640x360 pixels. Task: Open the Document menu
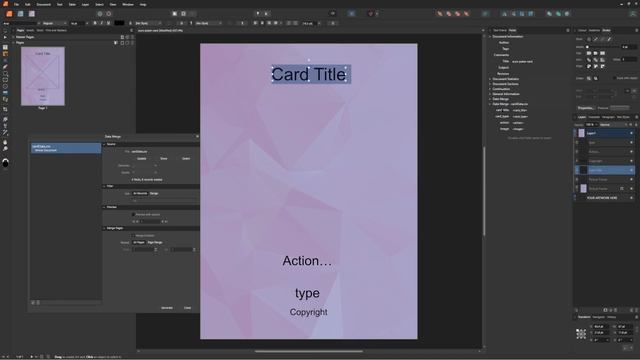(x=44, y=4)
